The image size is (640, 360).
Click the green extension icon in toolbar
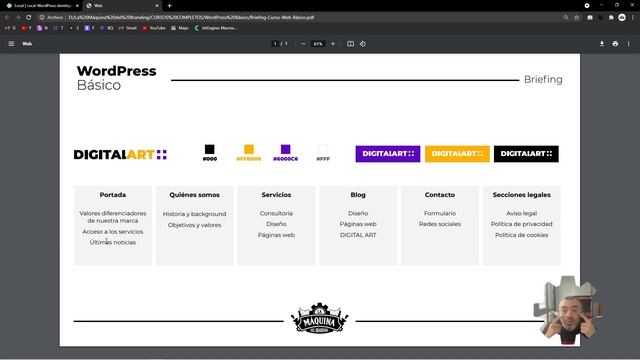590,18
